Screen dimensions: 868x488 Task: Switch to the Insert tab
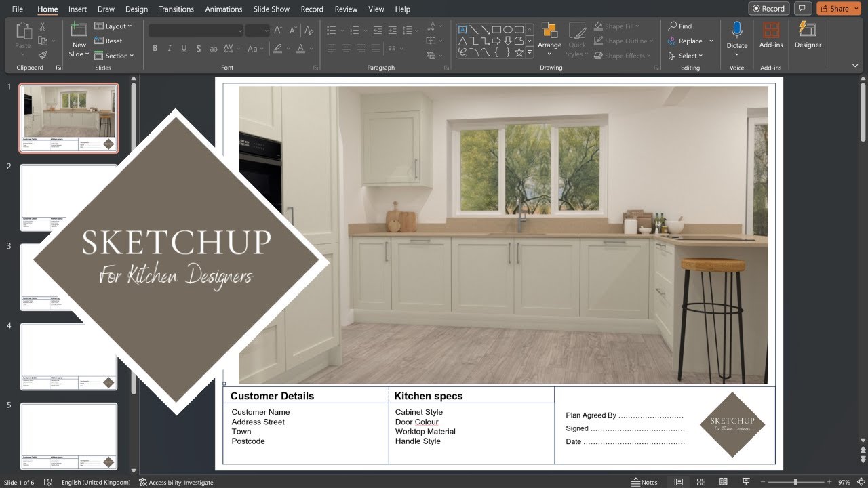tap(77, 9)
